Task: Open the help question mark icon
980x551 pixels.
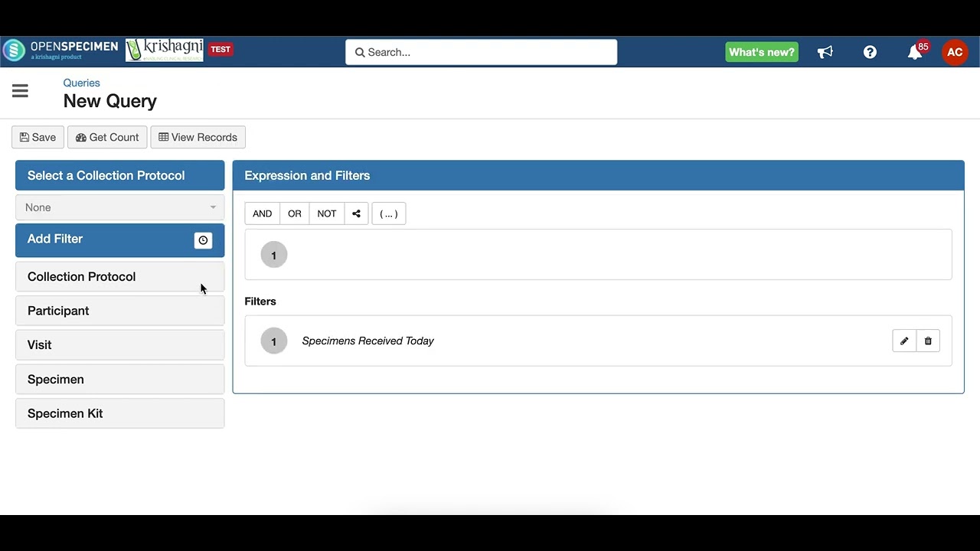Action: (870, 52)
